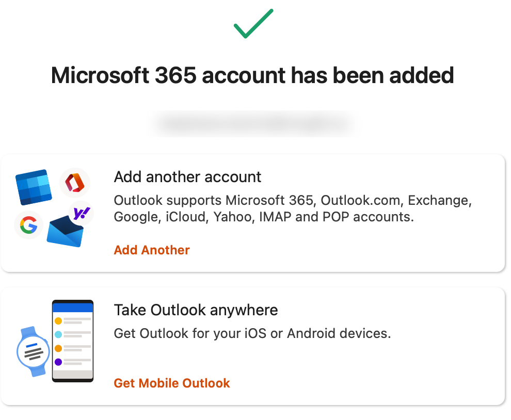The height and width of the screenshot is (420, 511).
Task: Click the 'Microsoft 365 account has been added' heading
Action: [x=252, y=75]
